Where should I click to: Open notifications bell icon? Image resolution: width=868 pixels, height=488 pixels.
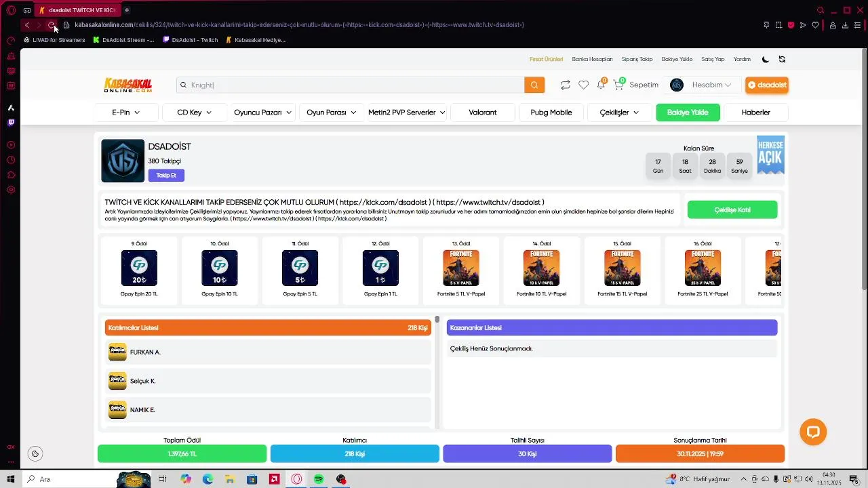[x=601, y=84]
